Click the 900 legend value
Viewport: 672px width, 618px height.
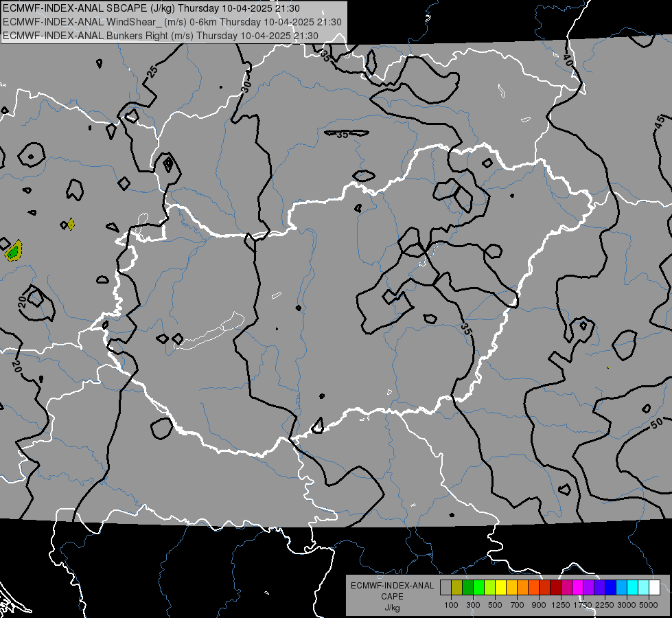pos(539,605)
